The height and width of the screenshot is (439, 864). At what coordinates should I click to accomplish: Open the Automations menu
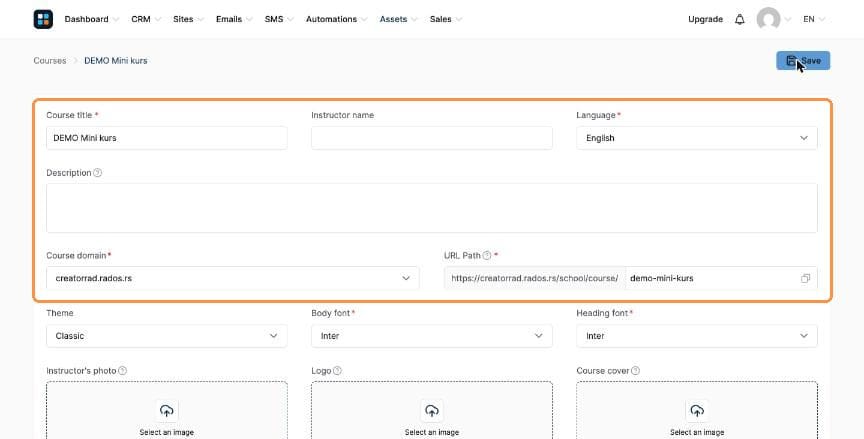click(336, 19)
